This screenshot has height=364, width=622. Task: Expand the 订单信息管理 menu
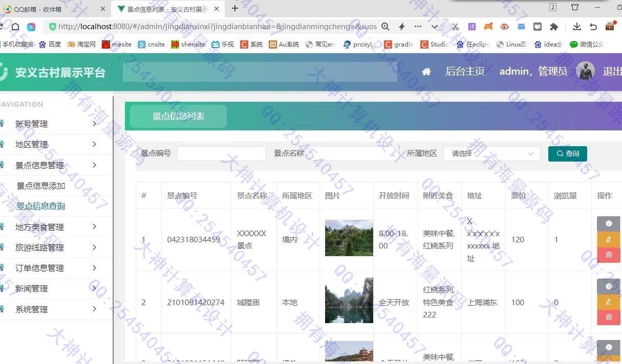click(55, 268)
